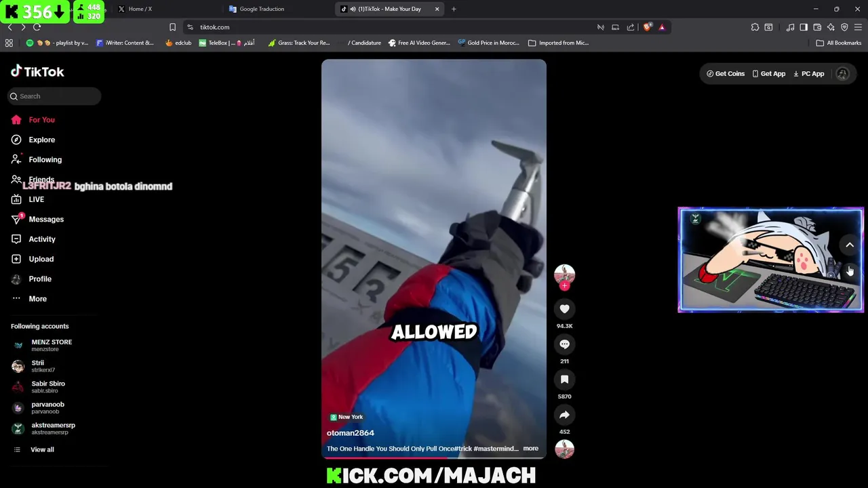Open the spinning sound disc at video bottom

coord(564,449)
